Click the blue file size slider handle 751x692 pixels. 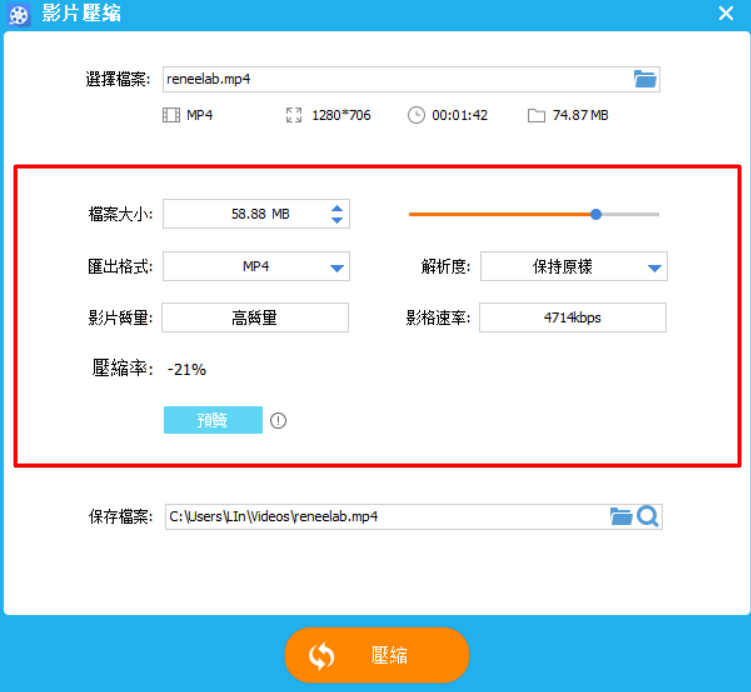[596, 214]
